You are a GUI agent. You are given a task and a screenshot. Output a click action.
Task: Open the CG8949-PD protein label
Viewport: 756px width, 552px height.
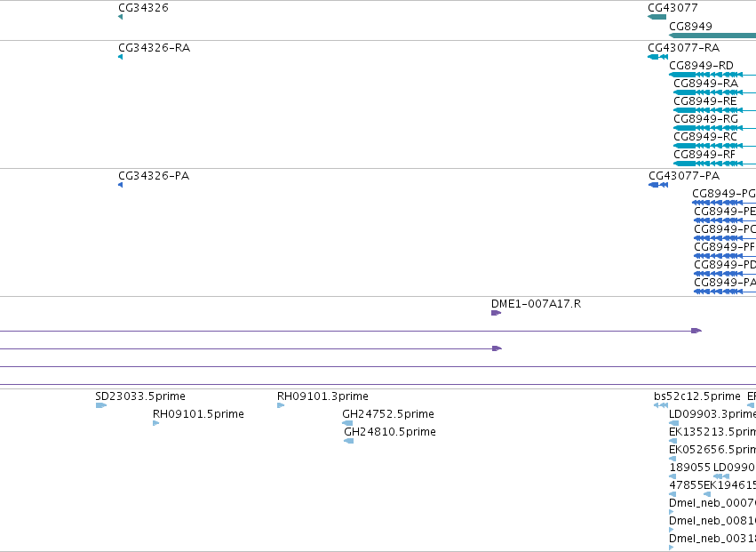point(725,265)
